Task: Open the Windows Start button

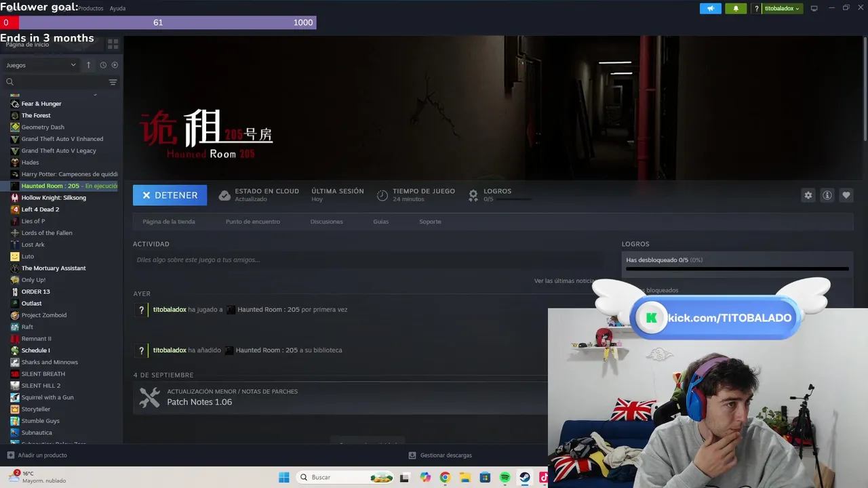Action: coord(284,477)
